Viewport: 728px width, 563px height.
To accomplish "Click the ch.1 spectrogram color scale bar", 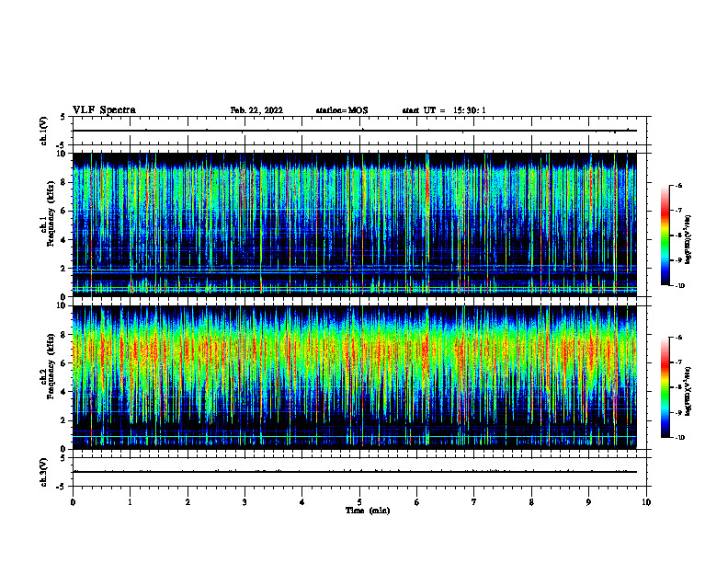I will pos(665,236).
